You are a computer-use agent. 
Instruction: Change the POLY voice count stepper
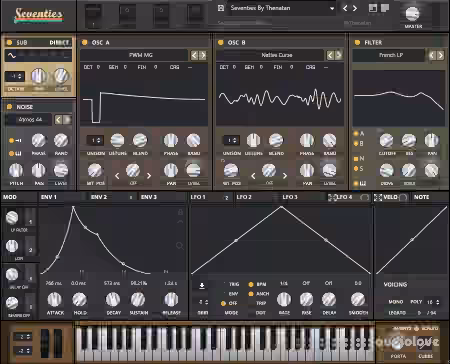coord(433,302)
